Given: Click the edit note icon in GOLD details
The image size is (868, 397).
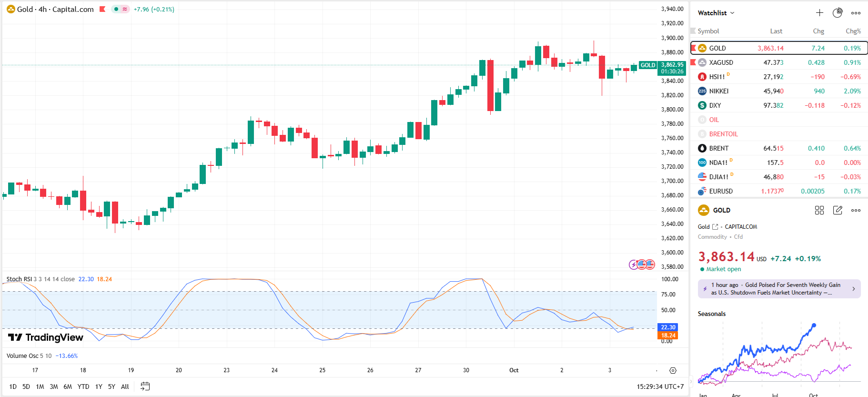Looking at the screenshot, I should [838, 210].
